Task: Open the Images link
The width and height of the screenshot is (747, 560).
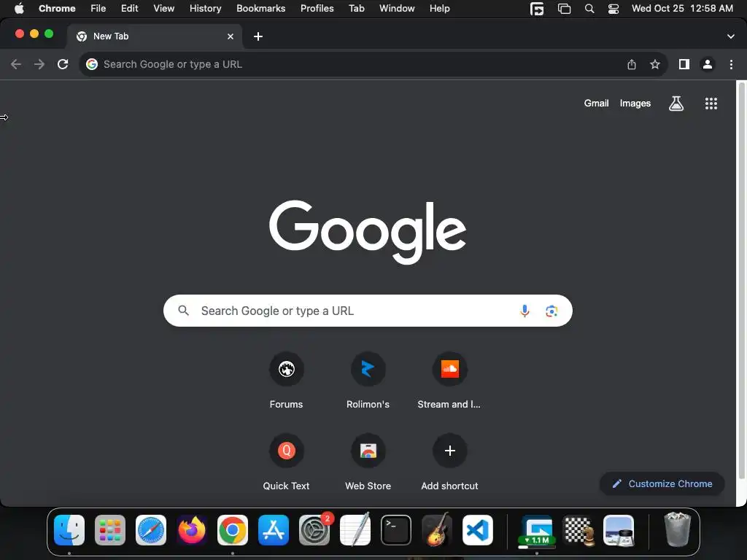Action: (x=635, y=104)
